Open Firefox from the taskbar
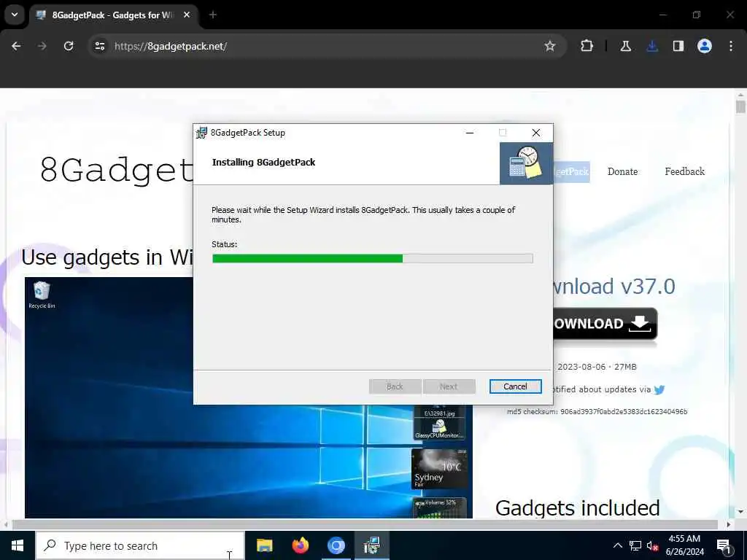This screenshot has height=560, width=747. 300,545
